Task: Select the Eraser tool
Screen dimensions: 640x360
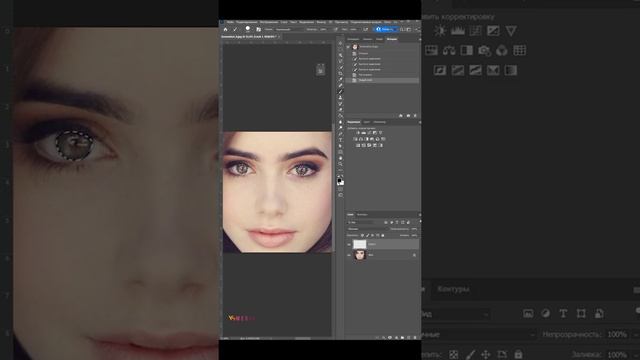Action: coord(340,110)
